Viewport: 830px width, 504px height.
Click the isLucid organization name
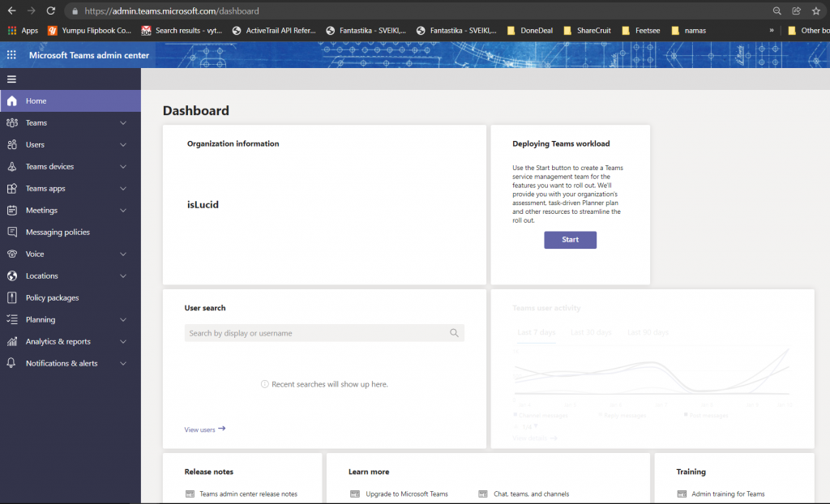(203, 205)
